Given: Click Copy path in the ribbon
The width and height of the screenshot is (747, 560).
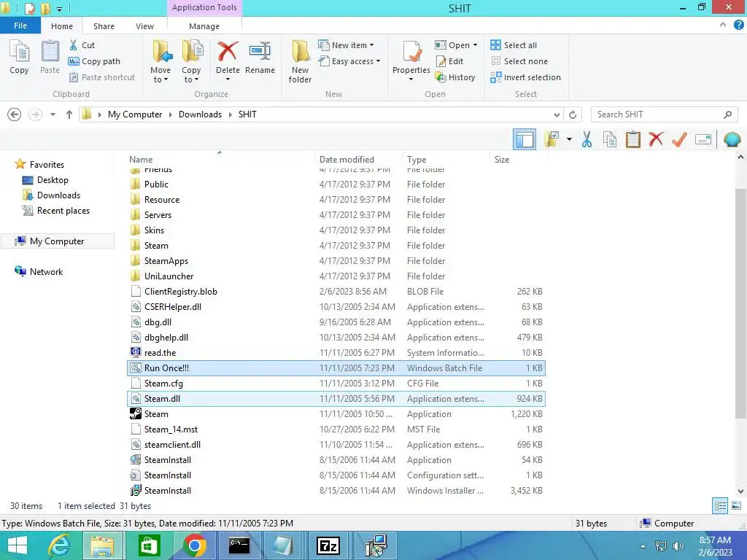Looking at the screenshot, I should pyautogui.click(x=94, y=61).
